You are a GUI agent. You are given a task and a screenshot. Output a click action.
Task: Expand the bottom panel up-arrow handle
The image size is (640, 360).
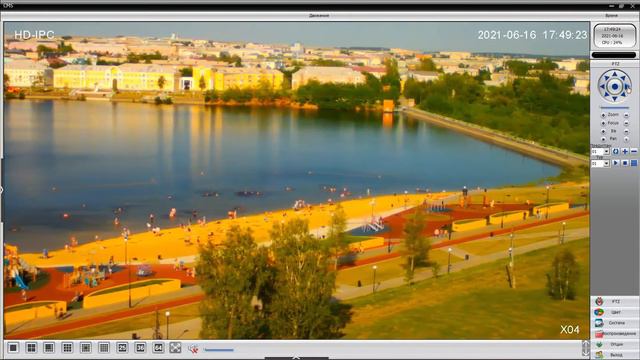pos(296,358)
